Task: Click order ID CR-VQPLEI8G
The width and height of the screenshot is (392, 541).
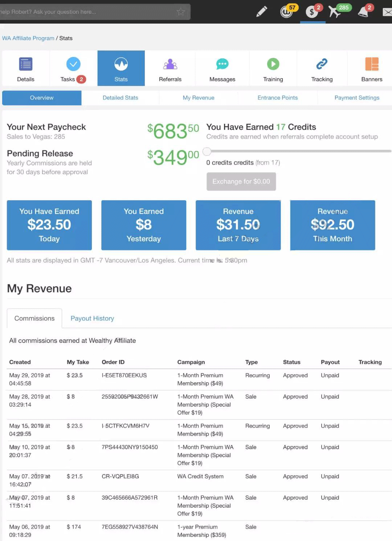Action: [120, 476]
